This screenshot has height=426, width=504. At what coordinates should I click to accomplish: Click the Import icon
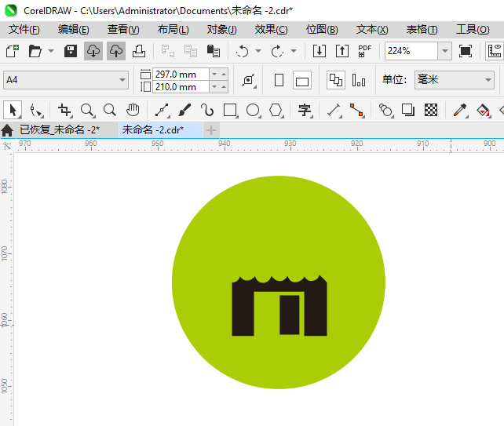coord(320,51)
